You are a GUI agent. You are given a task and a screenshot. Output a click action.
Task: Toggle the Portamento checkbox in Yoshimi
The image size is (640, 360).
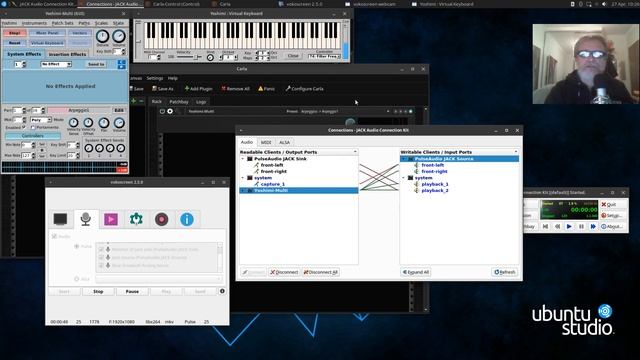[33, 127]
